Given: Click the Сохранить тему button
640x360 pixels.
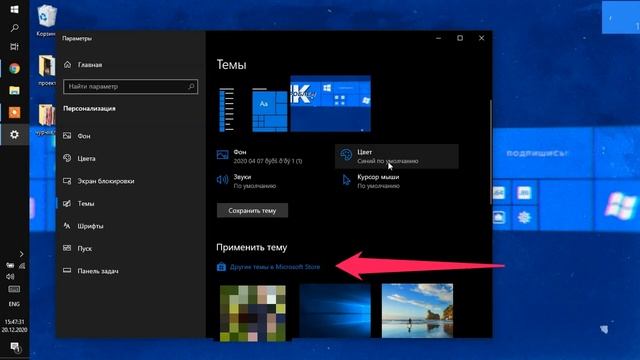Looking at the screenshot, I should (252, 211).
